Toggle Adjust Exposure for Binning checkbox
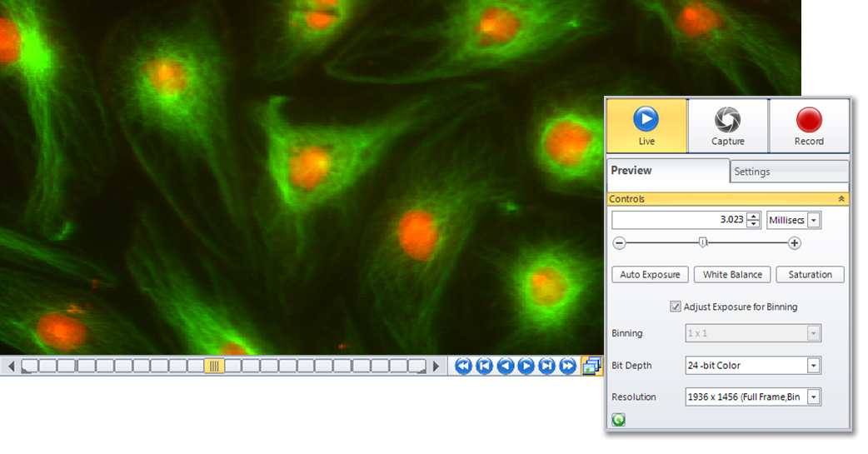The image size is (868, 454). pyautogui.click(x=676, y=307)
